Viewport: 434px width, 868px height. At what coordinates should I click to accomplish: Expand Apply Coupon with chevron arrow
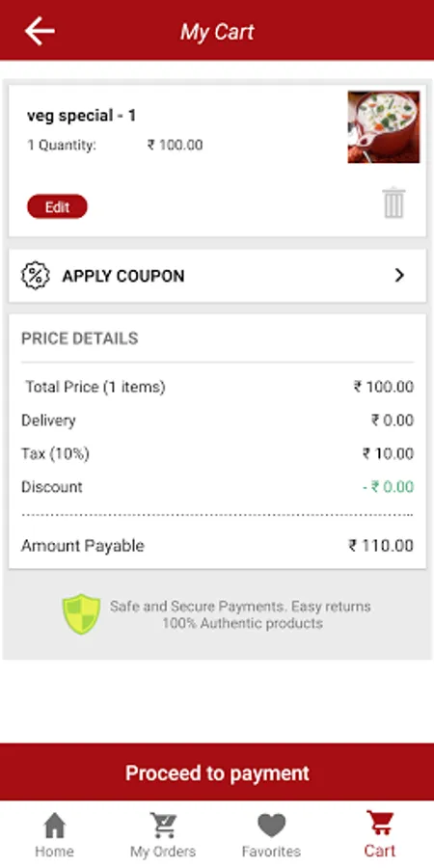point(399,275)
